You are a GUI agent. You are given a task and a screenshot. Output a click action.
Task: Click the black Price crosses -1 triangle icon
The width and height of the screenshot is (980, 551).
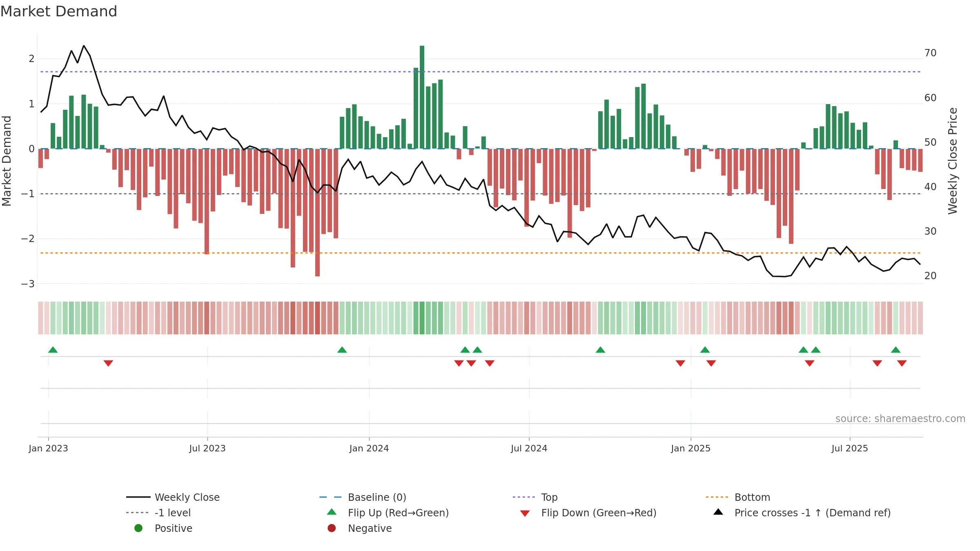718,512
